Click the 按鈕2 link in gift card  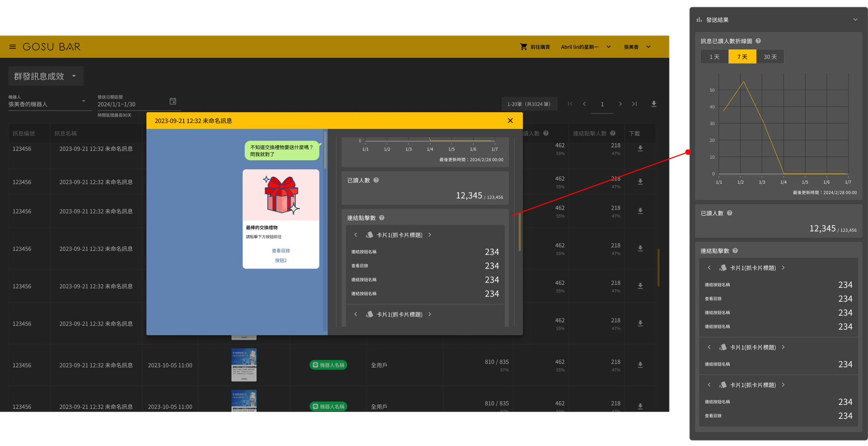[x=281, y=260]
